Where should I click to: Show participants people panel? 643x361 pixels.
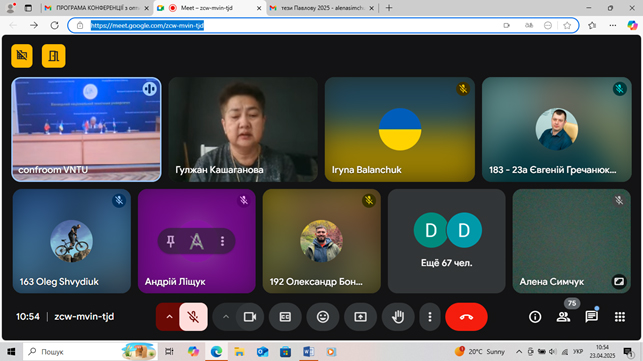pos(563,317)
